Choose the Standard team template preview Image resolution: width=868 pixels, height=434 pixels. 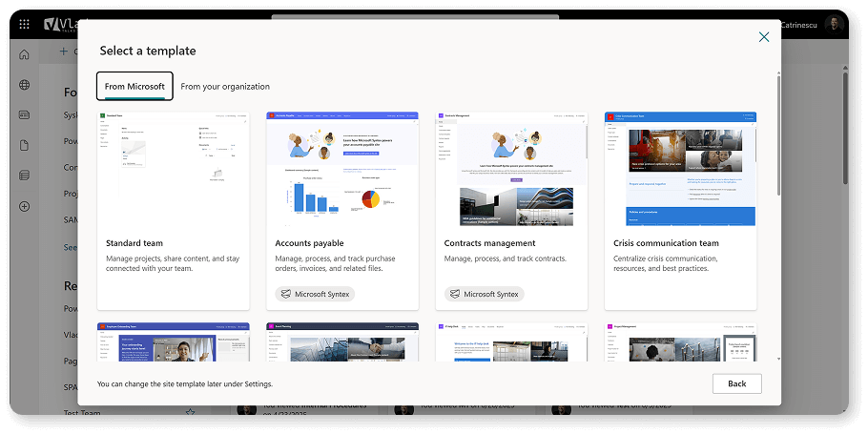(x=174, y=170)
